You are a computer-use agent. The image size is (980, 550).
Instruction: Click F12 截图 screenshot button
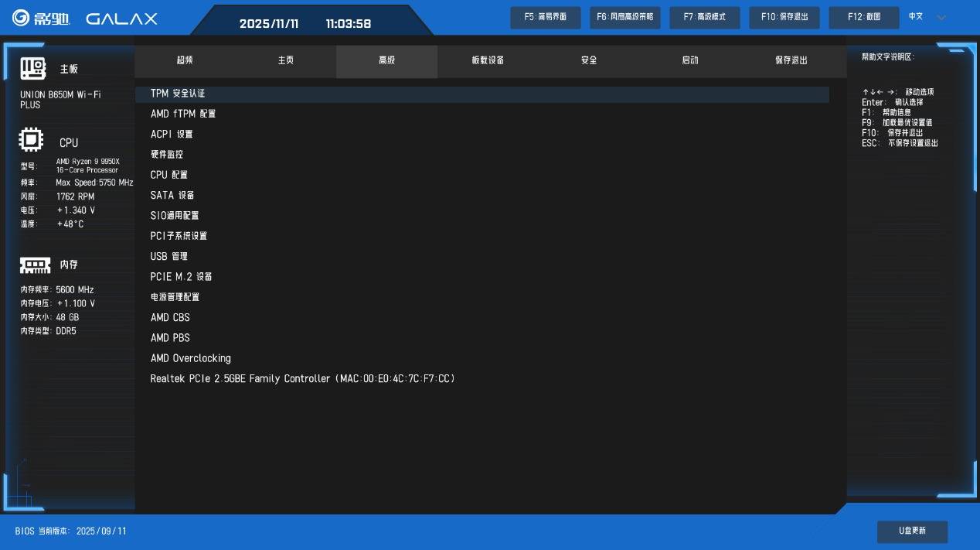[x=863, y=17]
